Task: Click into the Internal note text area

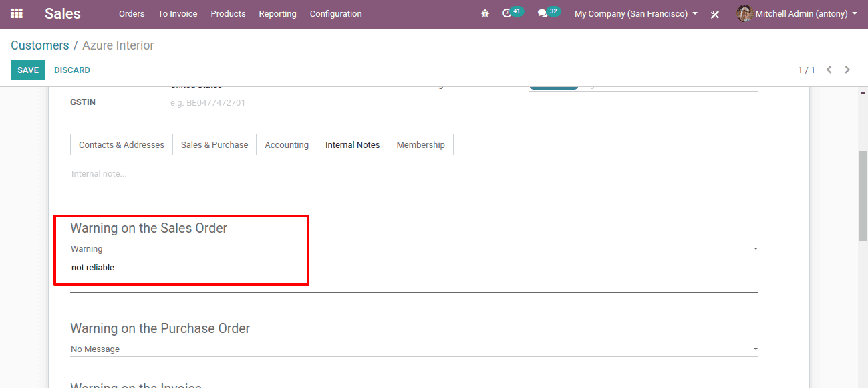Action: (429, 182)
